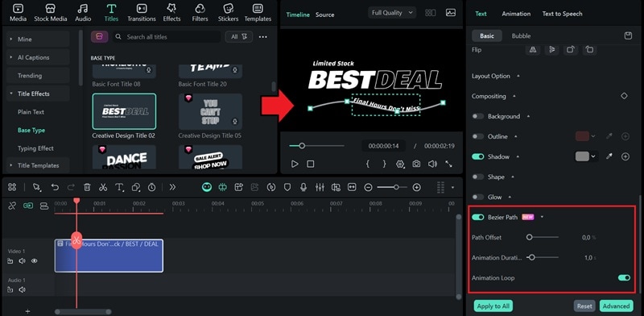Screen dimensions: 644x316
Task: Open the Stickers panel icon
Action: pos(229,13)
